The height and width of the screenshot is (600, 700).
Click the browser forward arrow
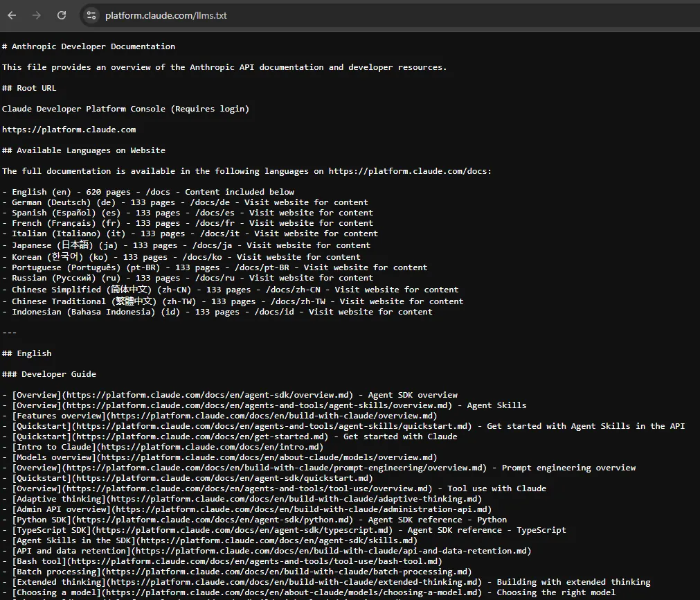[37, 15]
